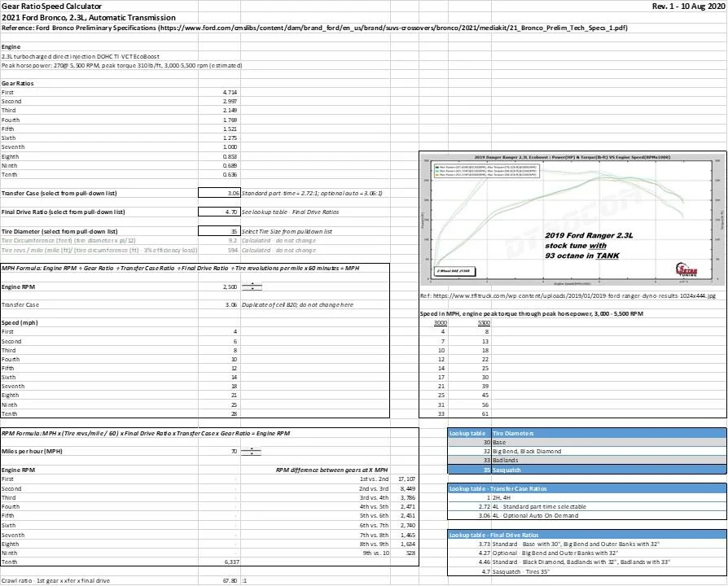Select the Engine RPM value 2,500
The height and width of the screenshot is (586, 728).
pos(219,286)
